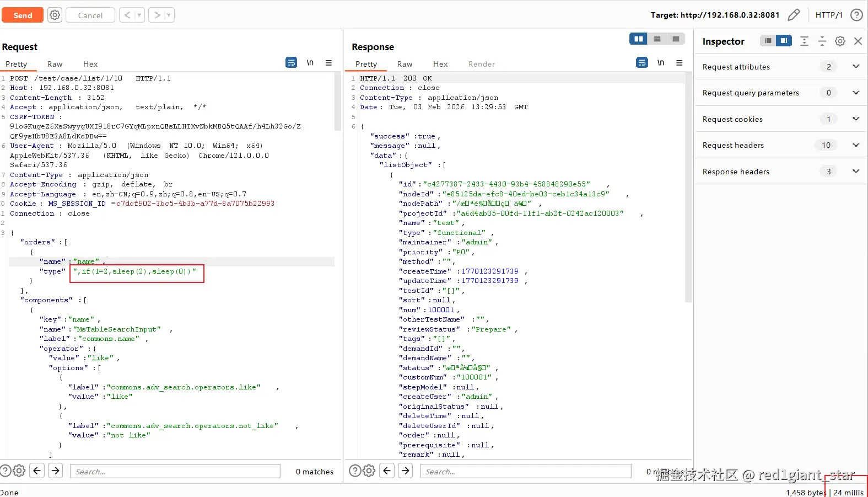Open Response search settings gear

(x=369, y=471)
